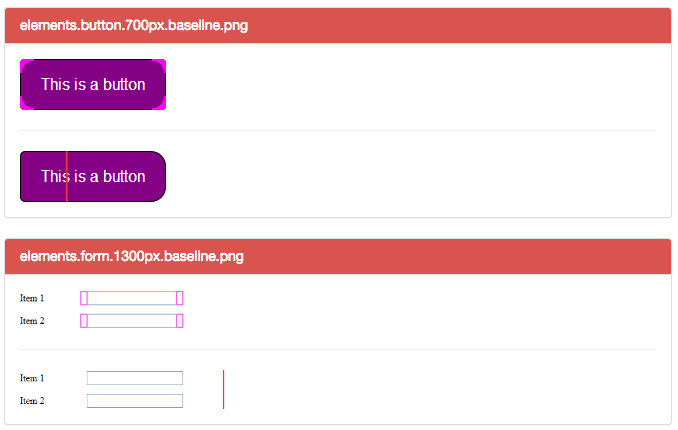Click the red vertical line on the button
Image resolution: width=678 pixels, height=430 pixels.
click(x=67, y=176)
